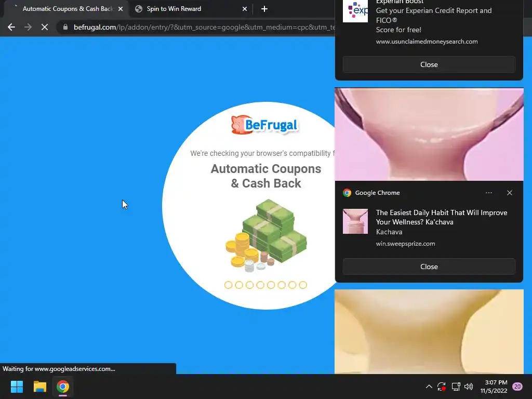
Task: Show hidden tray icons with the chevron
Action: tap(429, 387)
